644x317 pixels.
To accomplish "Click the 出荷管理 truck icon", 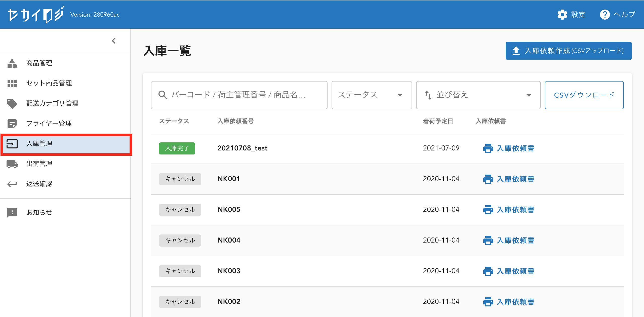I will 12,164.
